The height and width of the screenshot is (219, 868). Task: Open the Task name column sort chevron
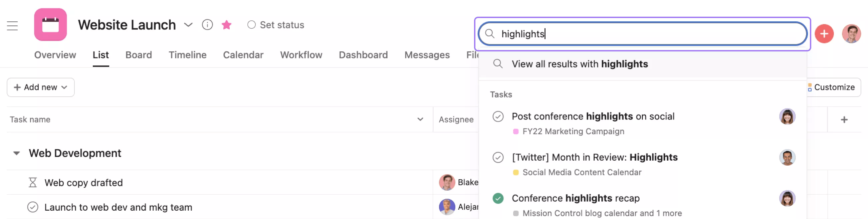pos(420,119)
